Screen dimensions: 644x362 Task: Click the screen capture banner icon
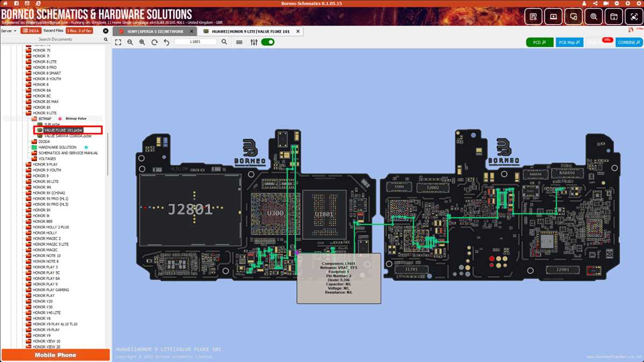[634, 17]
